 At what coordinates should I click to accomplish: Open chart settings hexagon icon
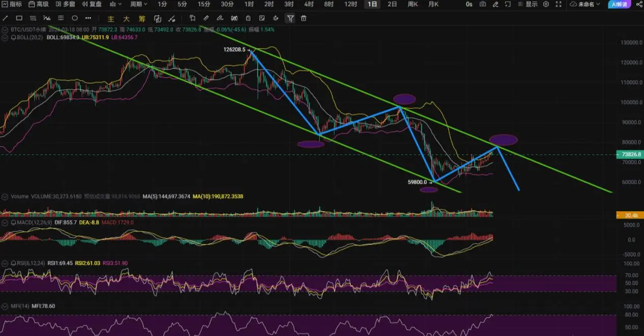(x=546, y=4)
